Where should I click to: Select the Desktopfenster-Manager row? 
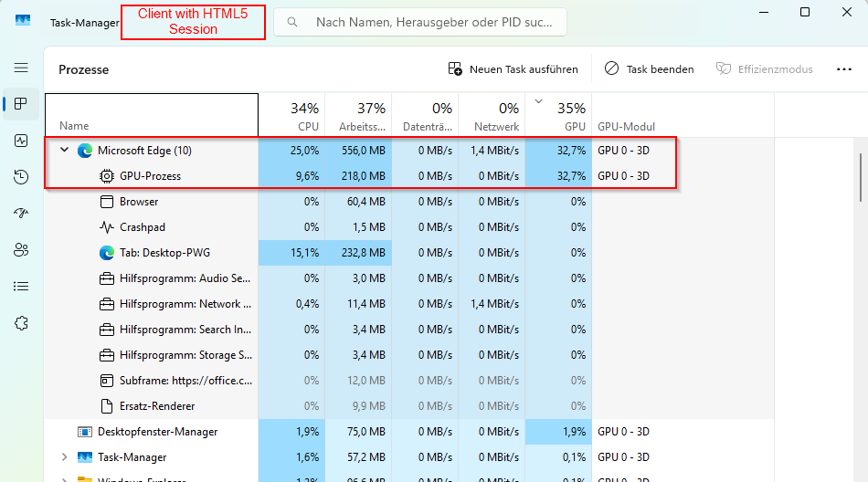(409, 432)
